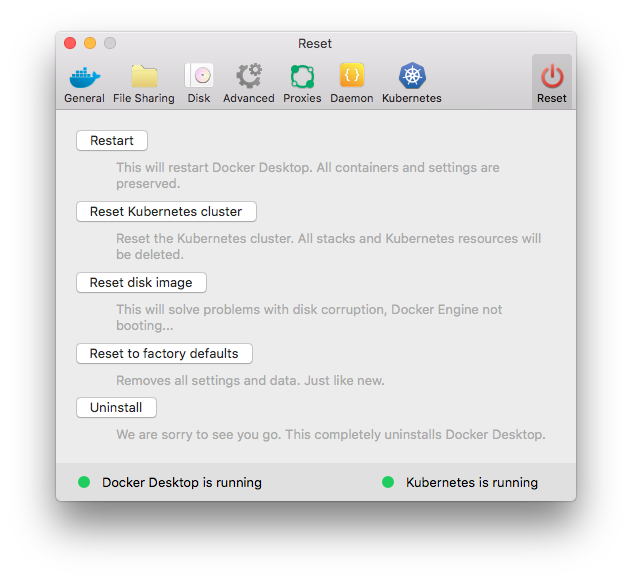Select the Daemon braces icon
This screenshot has height=581, width=632.
click(352, 77)
